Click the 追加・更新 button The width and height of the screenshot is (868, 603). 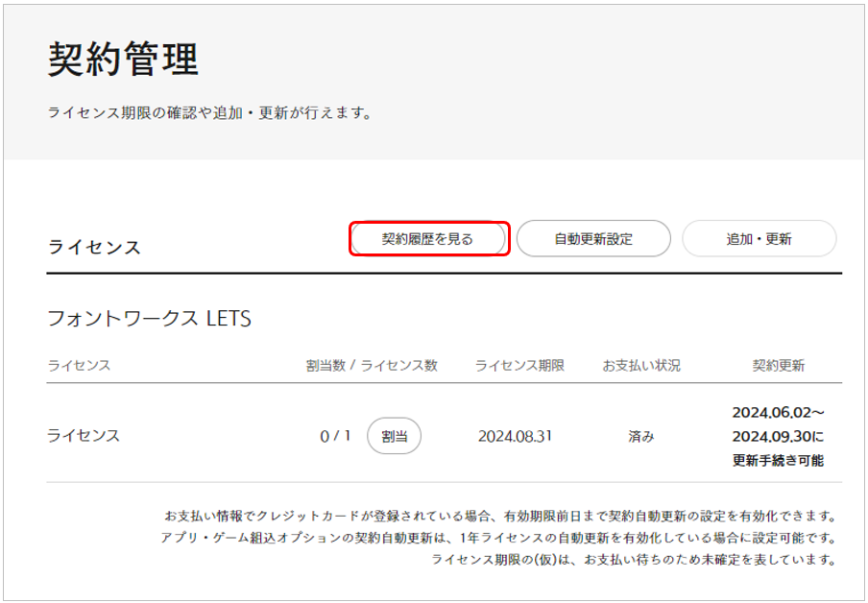pyautogui.click(x=759, y=239)
